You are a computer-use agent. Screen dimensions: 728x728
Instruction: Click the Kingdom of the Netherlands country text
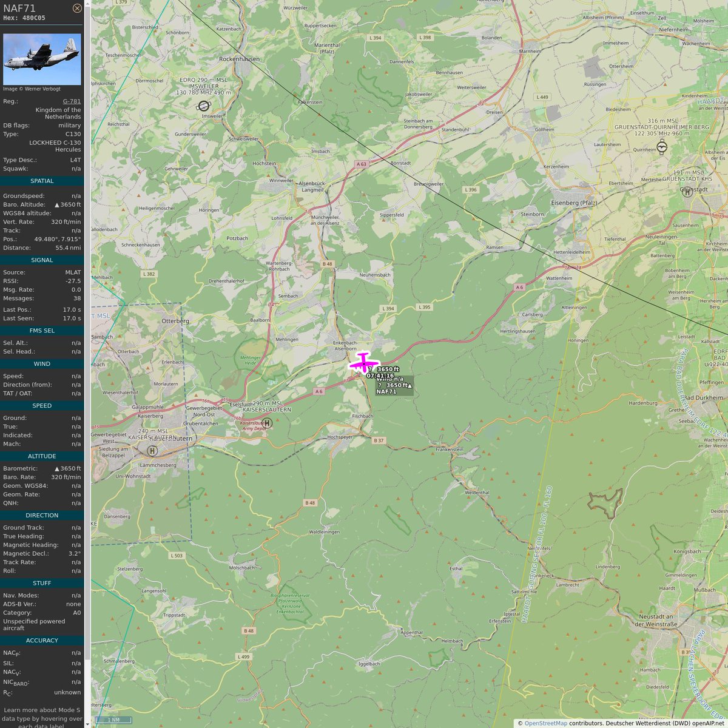pos(58,113)
